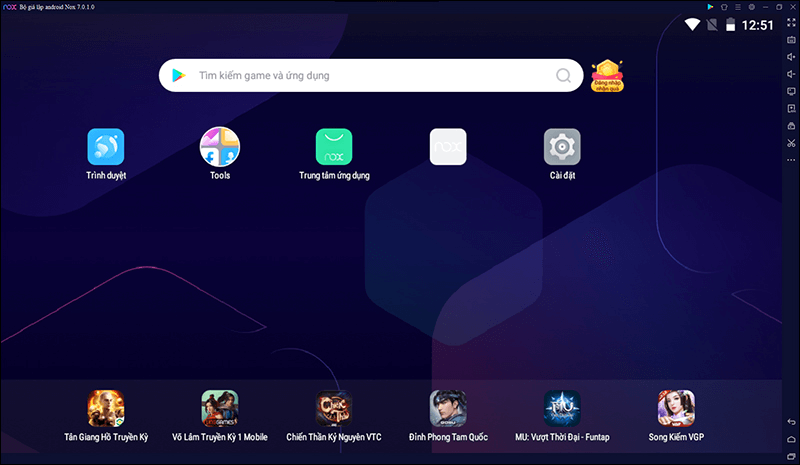
Task: Open Đỉnh Phong Tam Quốc game
Action: [448, 408]
